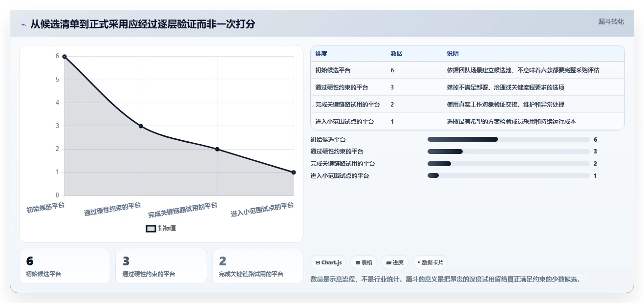Select table cell 完成关键链路试用的平台
The image size is (644, 303).
(x=347, y=105)
